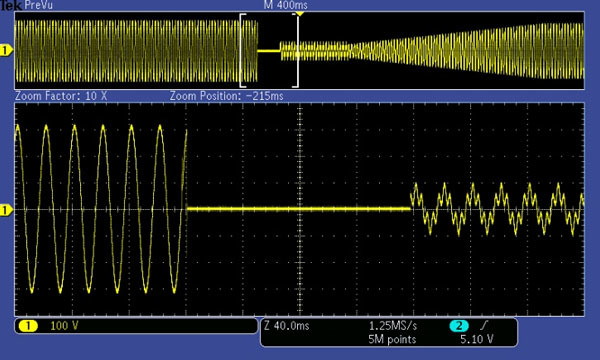Click the orange trigger position marker at top

click(x=300, y=14)
